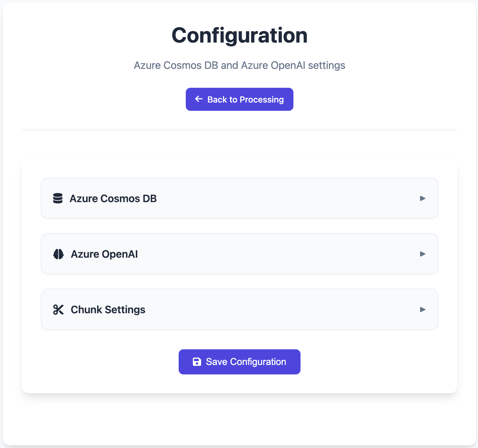Click the blank card area beside Save Configuration
Viewport: 478px width, 448px height.
click(x=379, y=362)
